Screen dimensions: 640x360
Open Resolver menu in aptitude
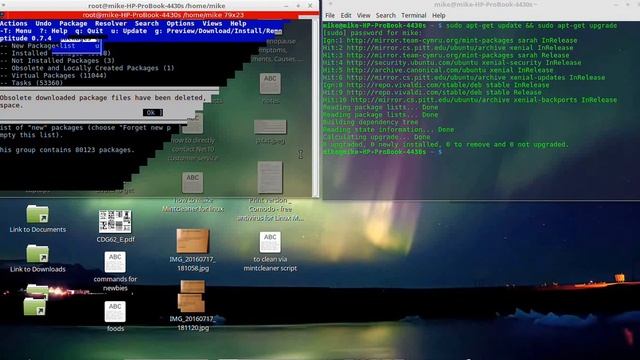(x=111, y=24)
